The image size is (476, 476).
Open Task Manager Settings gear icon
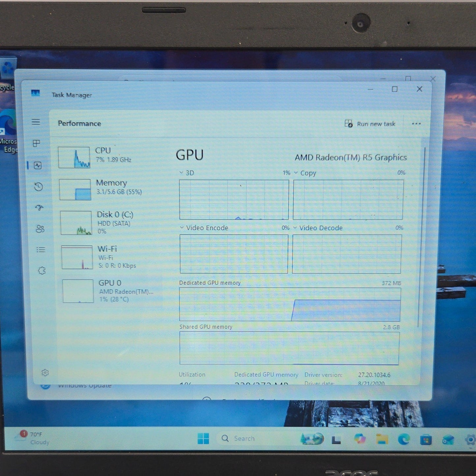click(45, 373)
